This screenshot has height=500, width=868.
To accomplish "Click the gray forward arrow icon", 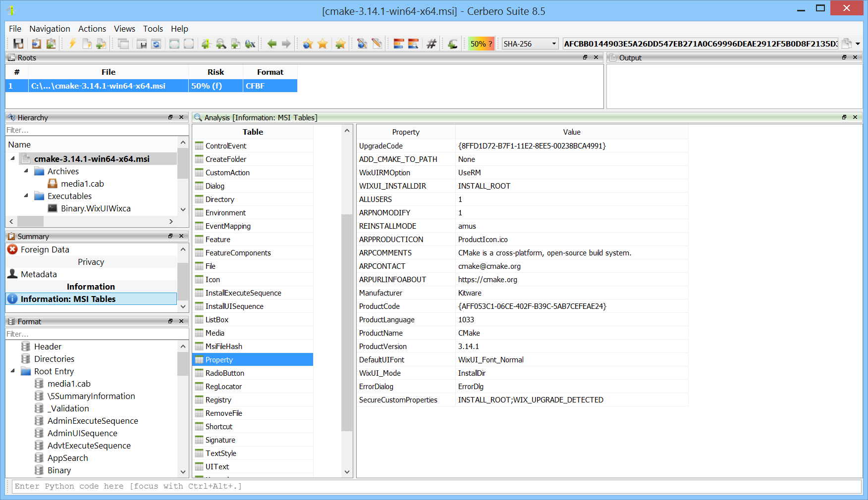I will point(286,44).
